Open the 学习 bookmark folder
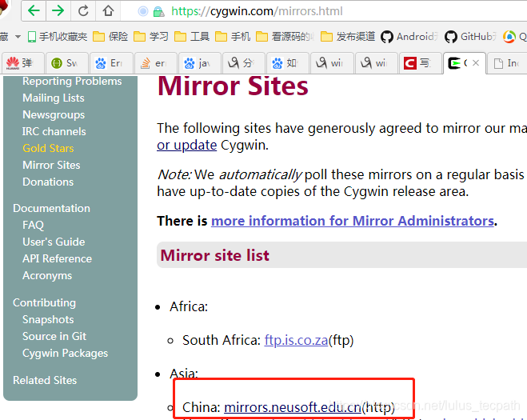The height and width of the screenshot is (420, 527). tap(151, 36)
